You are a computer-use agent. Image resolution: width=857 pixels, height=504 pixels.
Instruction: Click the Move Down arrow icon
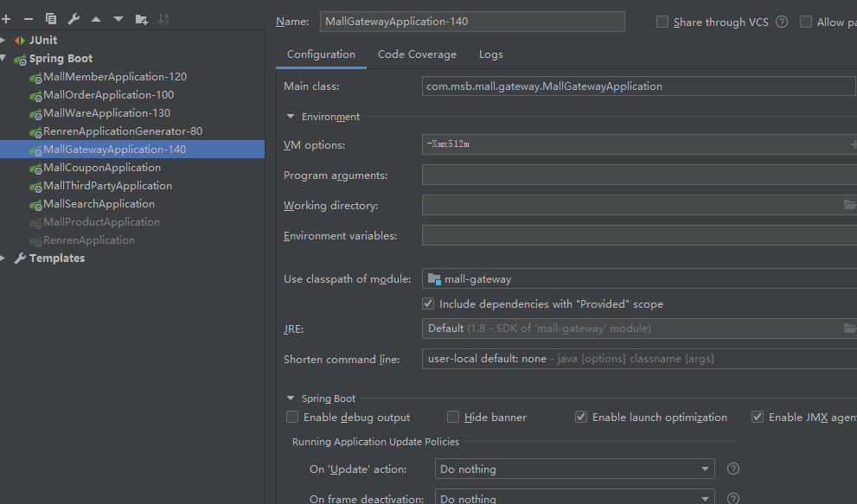coord(118,19)
